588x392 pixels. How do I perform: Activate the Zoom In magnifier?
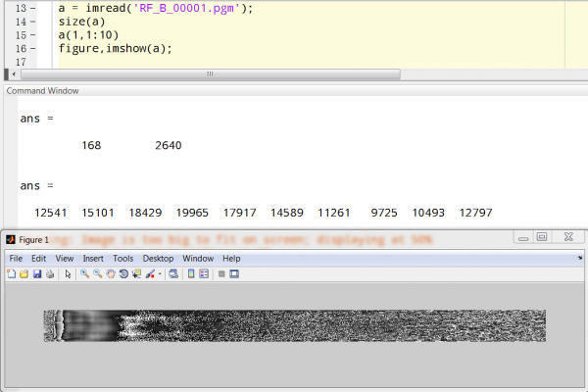[84, 274]
